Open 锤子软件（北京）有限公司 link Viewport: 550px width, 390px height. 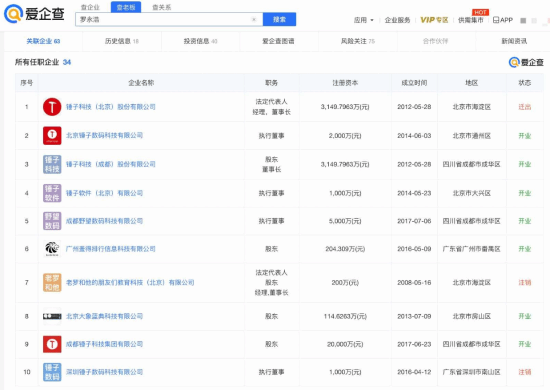[104, 193]
